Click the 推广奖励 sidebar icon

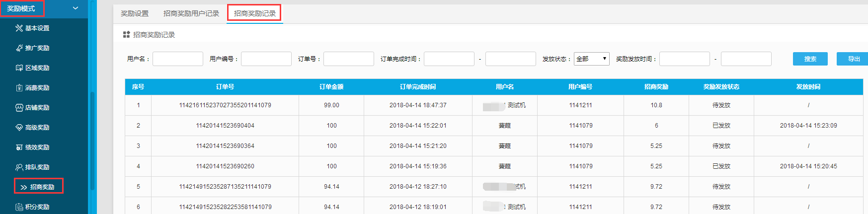(19, 48)
